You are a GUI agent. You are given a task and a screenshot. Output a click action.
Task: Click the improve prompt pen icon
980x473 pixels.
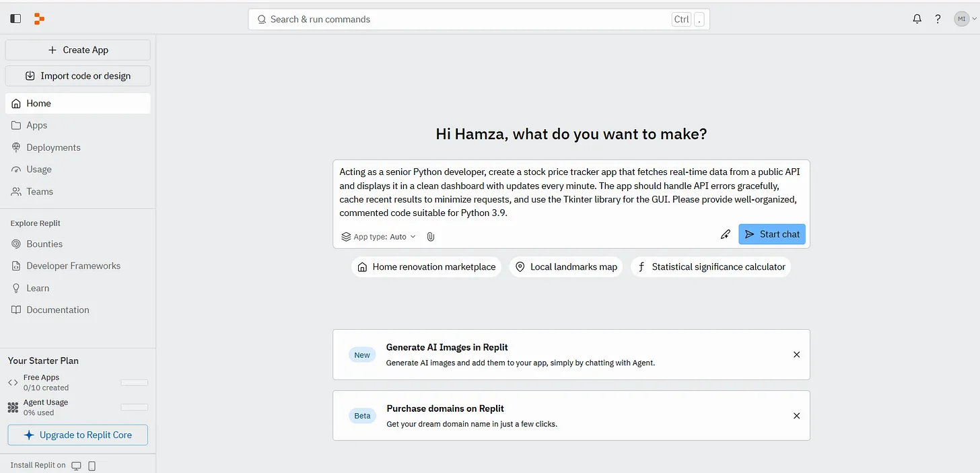[725, 234]
